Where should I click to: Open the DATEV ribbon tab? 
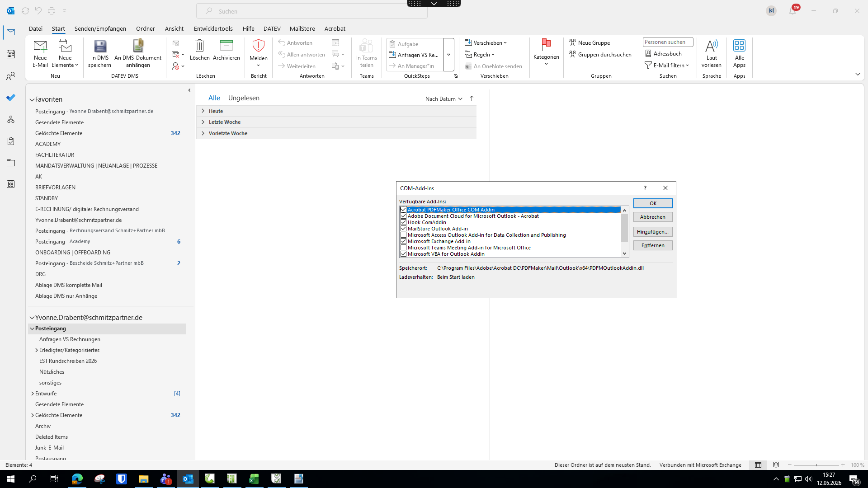tap(272, 28)
